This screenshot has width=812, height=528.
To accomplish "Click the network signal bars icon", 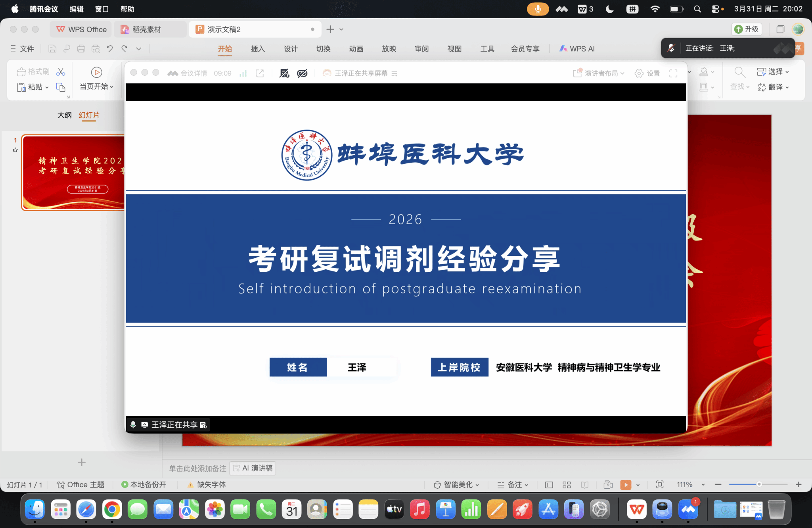I will click(x=243, y=73).
